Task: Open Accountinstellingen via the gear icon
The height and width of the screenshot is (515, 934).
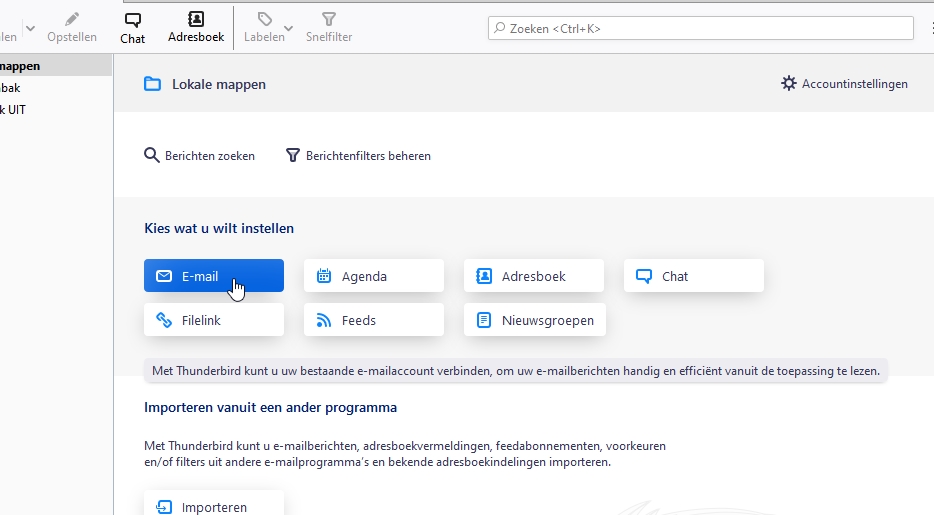Action: click(x=789, y=84)
